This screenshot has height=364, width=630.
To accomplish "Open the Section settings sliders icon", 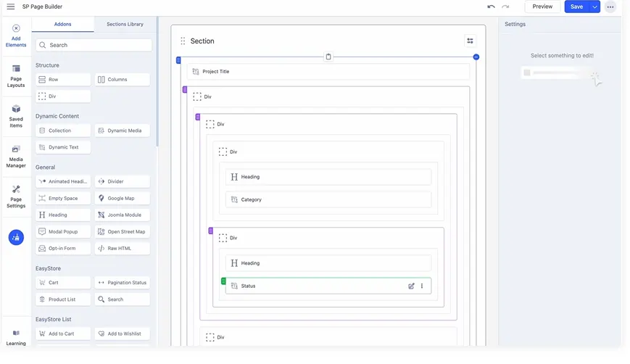I will coord(470,41).
